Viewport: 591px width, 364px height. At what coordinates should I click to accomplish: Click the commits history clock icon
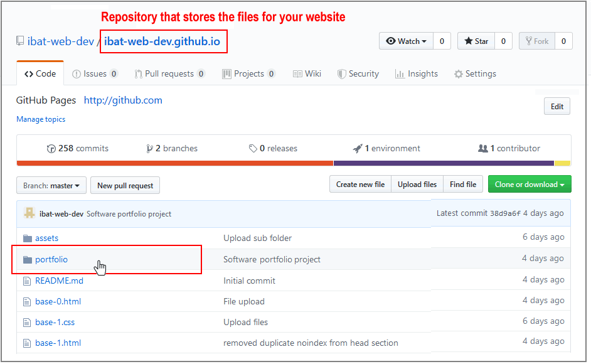click(51, 149)
